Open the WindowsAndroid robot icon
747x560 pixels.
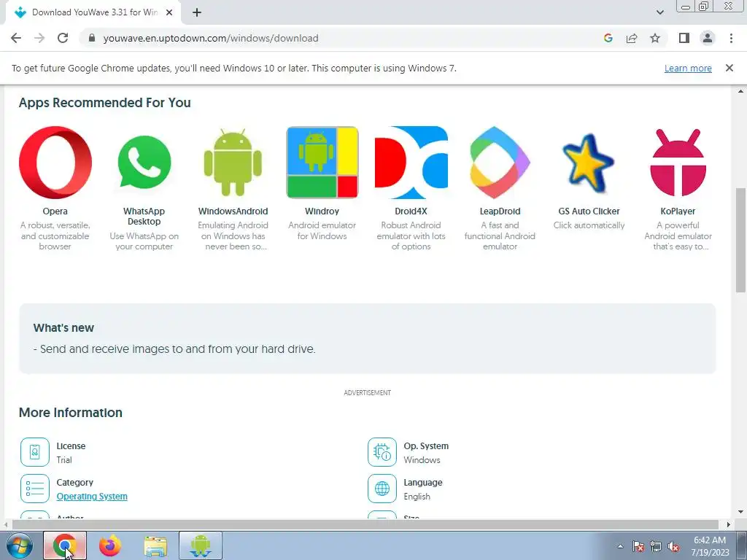pyautogui.click(x=233, y=163)
